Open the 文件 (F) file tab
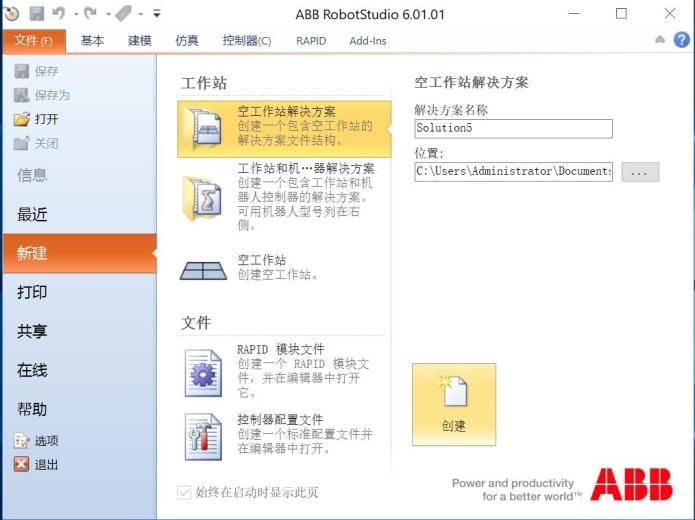 click(34, 41)
